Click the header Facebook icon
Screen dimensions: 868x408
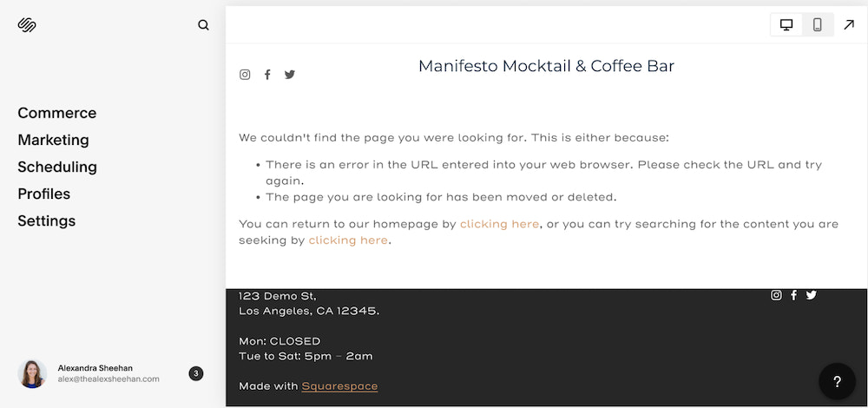pyautogui.click(x=267, y=75)
